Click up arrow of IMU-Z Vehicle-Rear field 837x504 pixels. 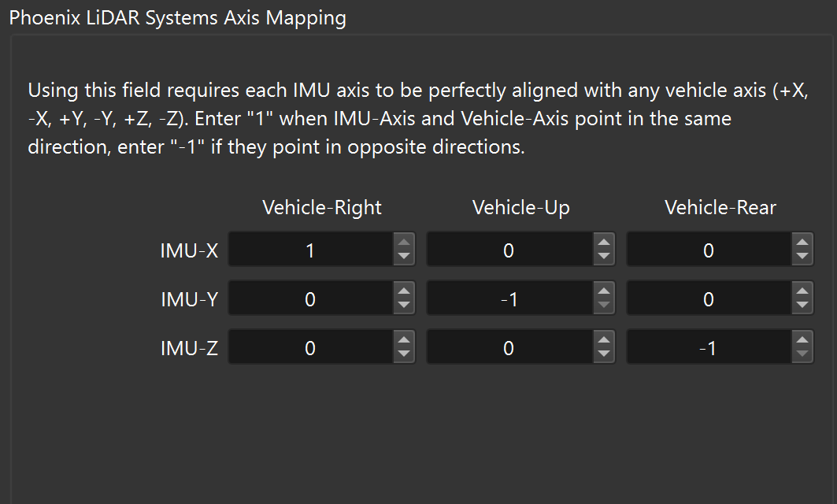point(802,340)
